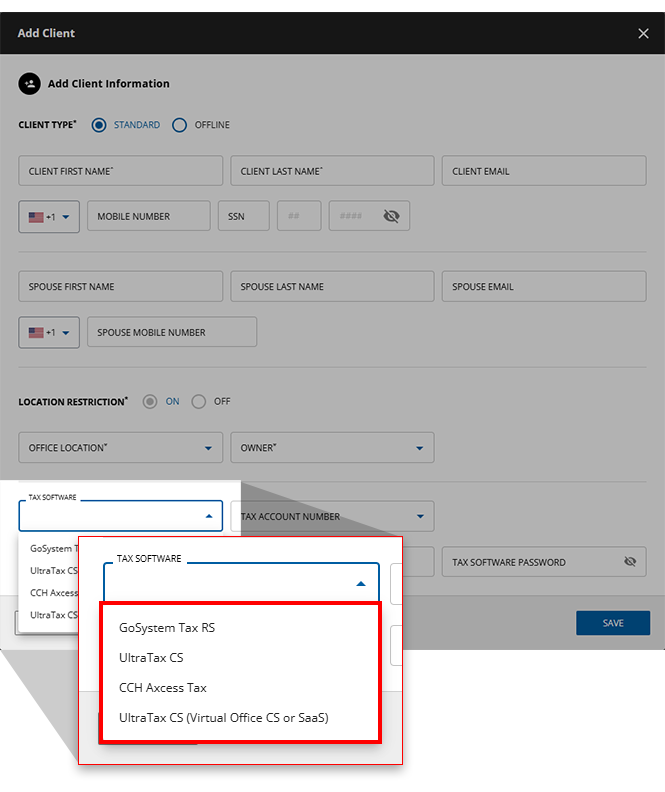Click the Client First Name field
The width and height of the screenshot is (665, 792).
pyautogui.click(x=121, y=171)
